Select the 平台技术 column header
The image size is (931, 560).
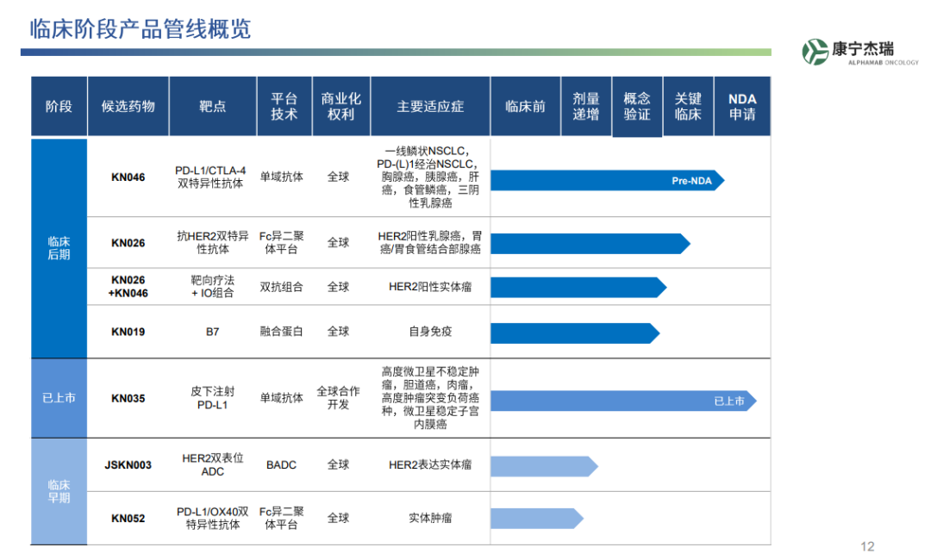(x=284, y=106)
